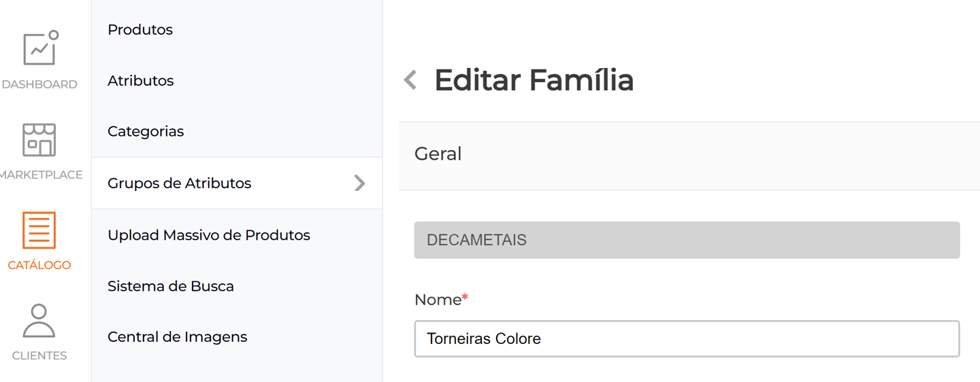Go back using the left arrow

pyautogui.click(x=410, y=80)
